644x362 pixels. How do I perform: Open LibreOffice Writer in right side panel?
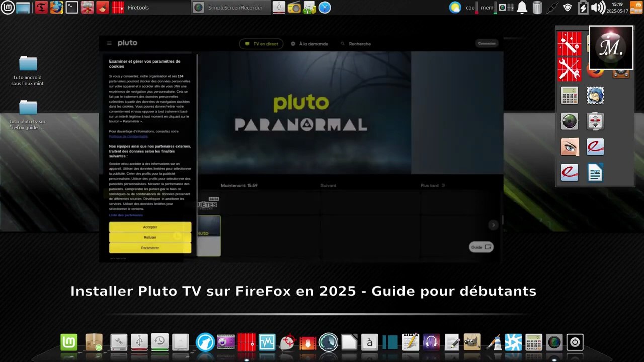[x=595, y=172]
